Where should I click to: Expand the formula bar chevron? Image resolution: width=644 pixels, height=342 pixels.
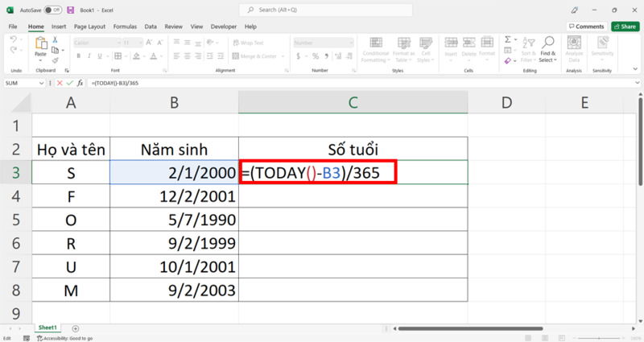[x=637, y=83]
